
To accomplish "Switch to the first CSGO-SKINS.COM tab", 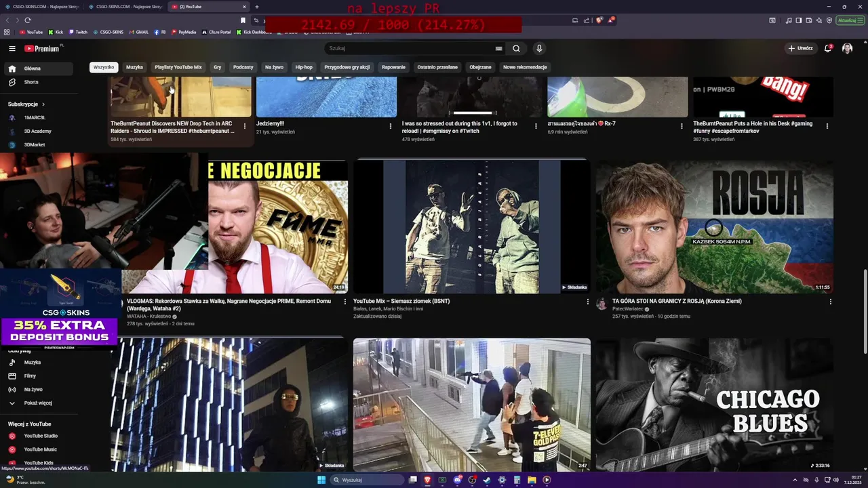I will point(42,7).
